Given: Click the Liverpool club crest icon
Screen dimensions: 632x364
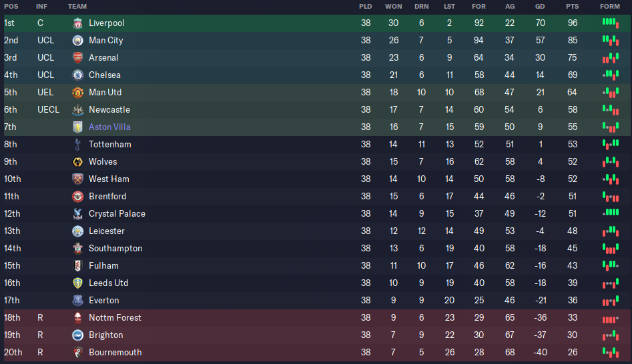Looking at the screenshot, I should pyautogui.click(x=78, y=23).
